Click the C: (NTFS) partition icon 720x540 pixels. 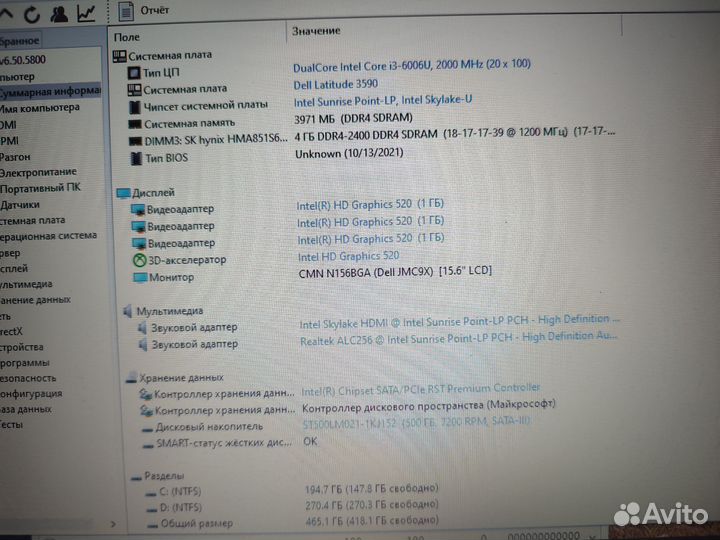pos(151,494)
